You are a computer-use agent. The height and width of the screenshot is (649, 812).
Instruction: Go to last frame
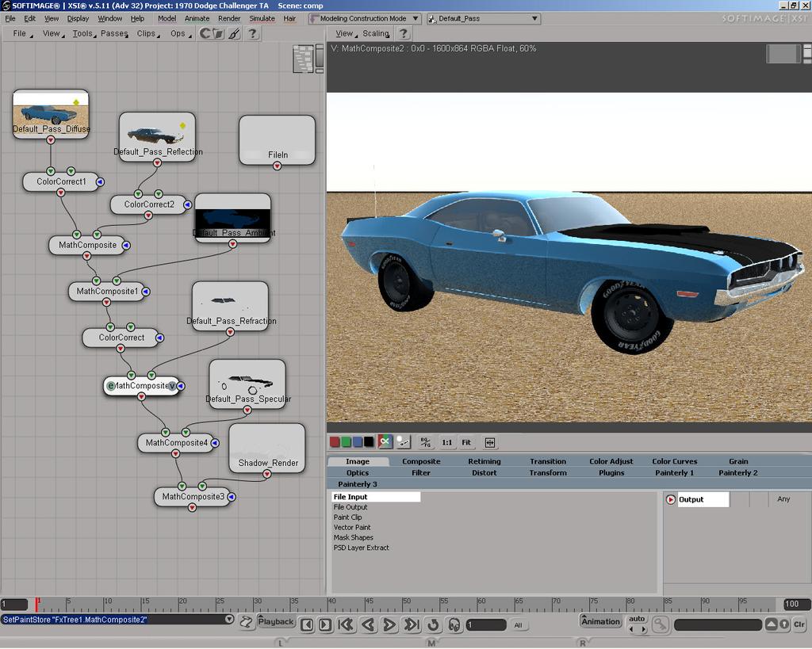coord(412,625)
